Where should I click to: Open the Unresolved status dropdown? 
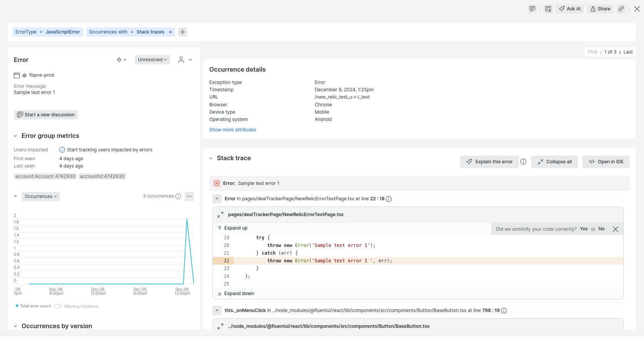(x=152, y=60)
